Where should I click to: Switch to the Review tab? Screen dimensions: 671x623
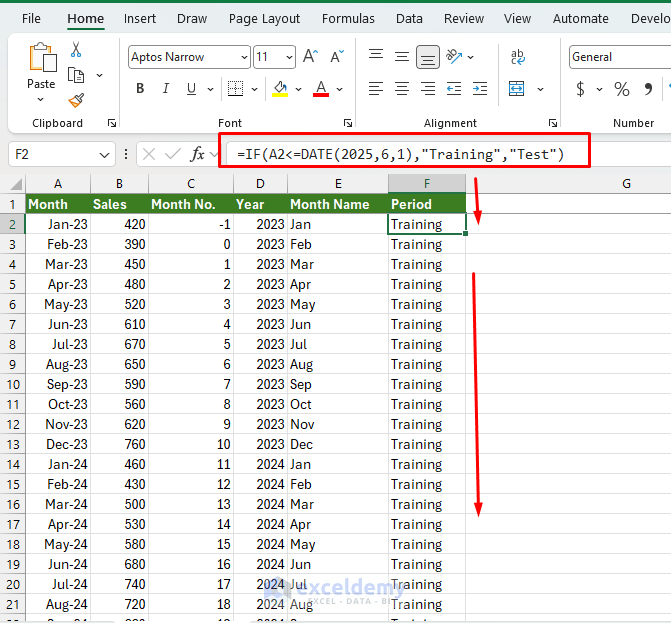pos(464,19)
